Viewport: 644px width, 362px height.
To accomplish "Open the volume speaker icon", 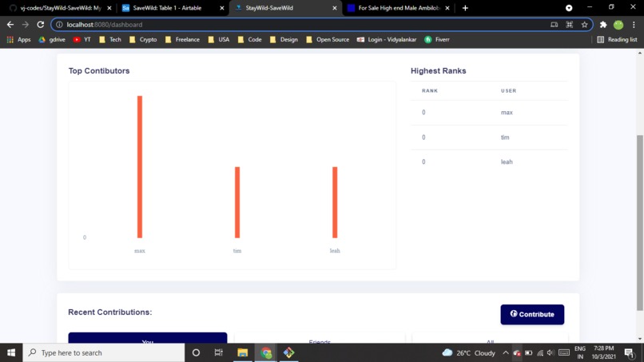I will tap(551, 353).
